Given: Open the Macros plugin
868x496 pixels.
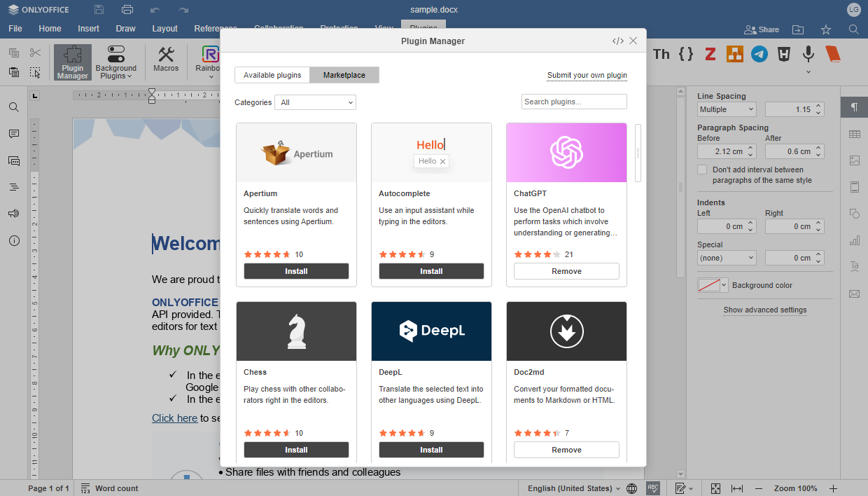Looking at the screenshot, I should pyautogui.click(x=166, y=62).
